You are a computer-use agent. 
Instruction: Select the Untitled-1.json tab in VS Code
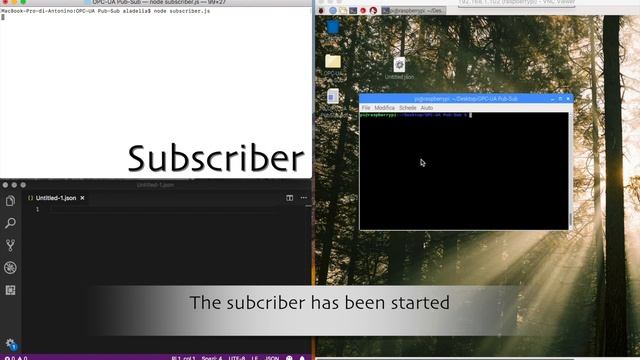[56, 198]
